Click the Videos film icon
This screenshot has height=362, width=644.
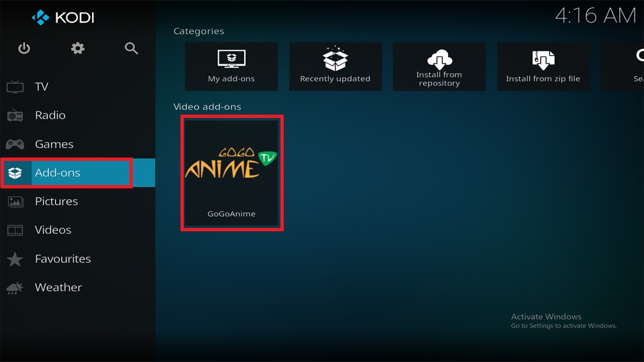coord(15,230)
